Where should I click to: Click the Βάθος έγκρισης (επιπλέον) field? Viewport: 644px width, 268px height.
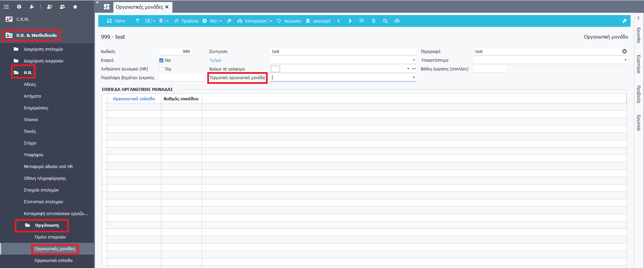coord(490,69)
